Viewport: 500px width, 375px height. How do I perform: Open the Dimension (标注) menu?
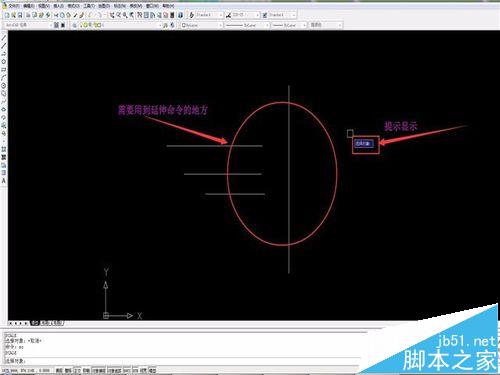click(119, 6)
